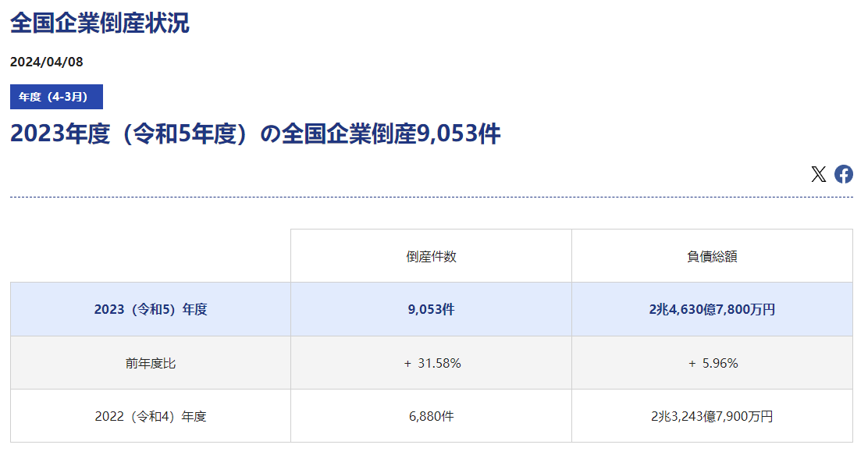This screenshot has width=868, height=459.
Task: Click the 9,053件 table cell
Action: [431, 309]
